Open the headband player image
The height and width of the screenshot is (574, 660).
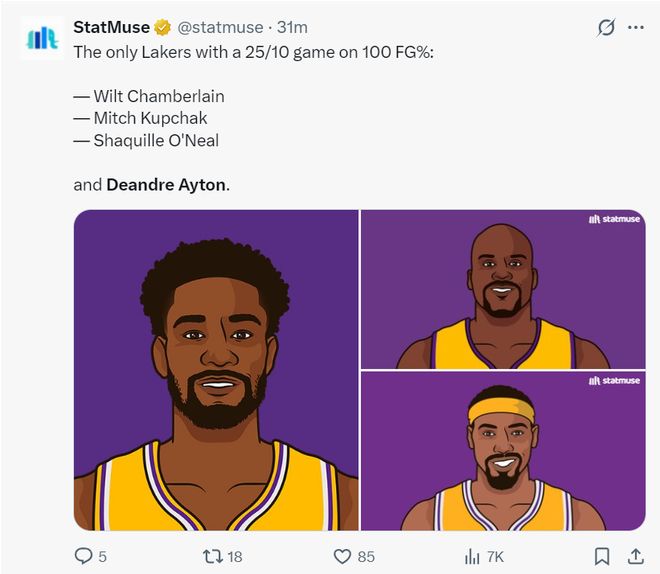503,452
